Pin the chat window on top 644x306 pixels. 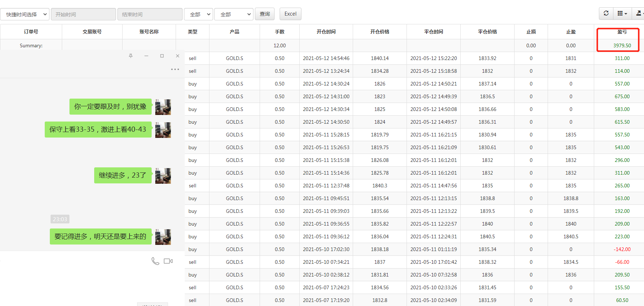(131, 56)
